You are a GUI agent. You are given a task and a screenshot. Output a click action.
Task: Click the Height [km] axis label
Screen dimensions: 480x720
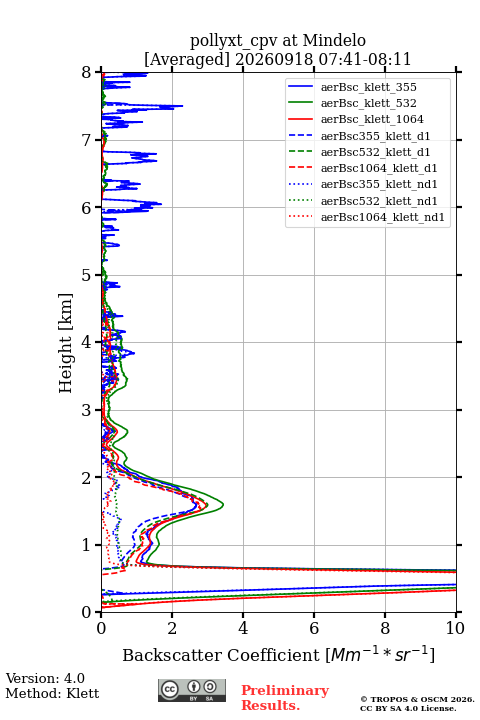point(65,343)
